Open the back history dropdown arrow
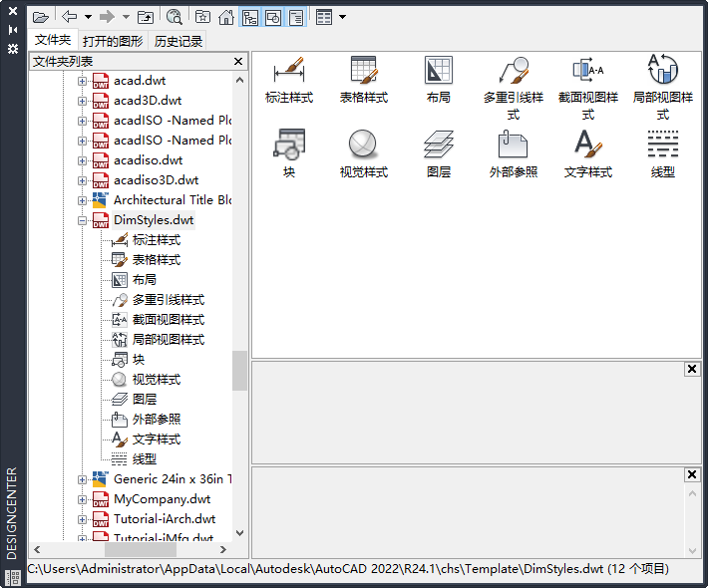Screen dimensions: 708x588 coord(89,17)
